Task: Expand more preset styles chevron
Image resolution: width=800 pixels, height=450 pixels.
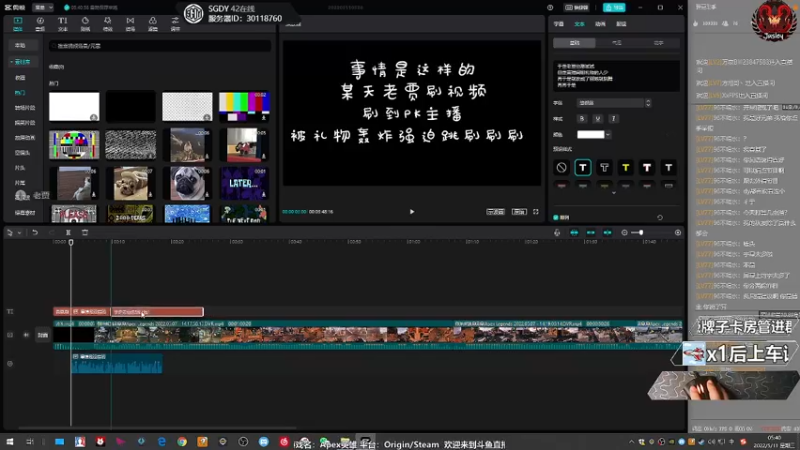Action: pyautogui.click(x=614, y=193)
